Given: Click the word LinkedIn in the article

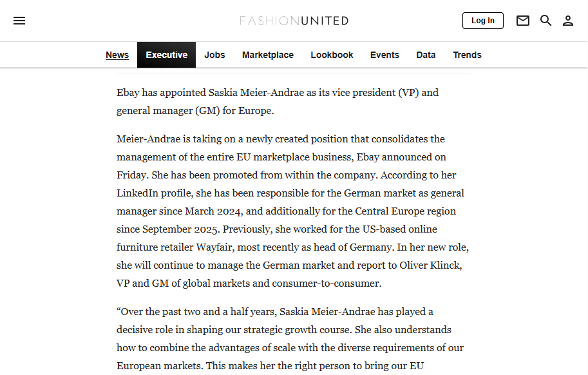Looking at the screenshot, I should (x=137, y=193).
